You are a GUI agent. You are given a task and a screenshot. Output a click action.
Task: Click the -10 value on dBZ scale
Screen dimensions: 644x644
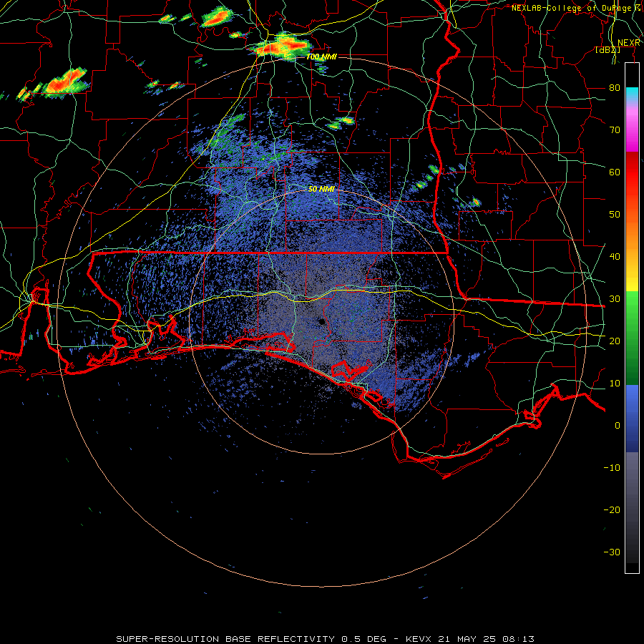[612, 468]
